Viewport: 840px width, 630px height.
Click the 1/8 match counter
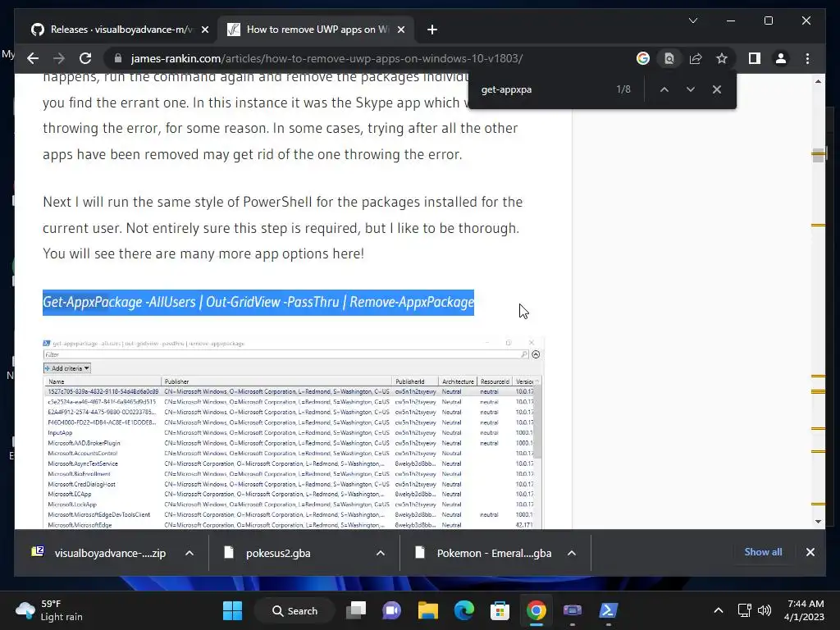[623, 89]
